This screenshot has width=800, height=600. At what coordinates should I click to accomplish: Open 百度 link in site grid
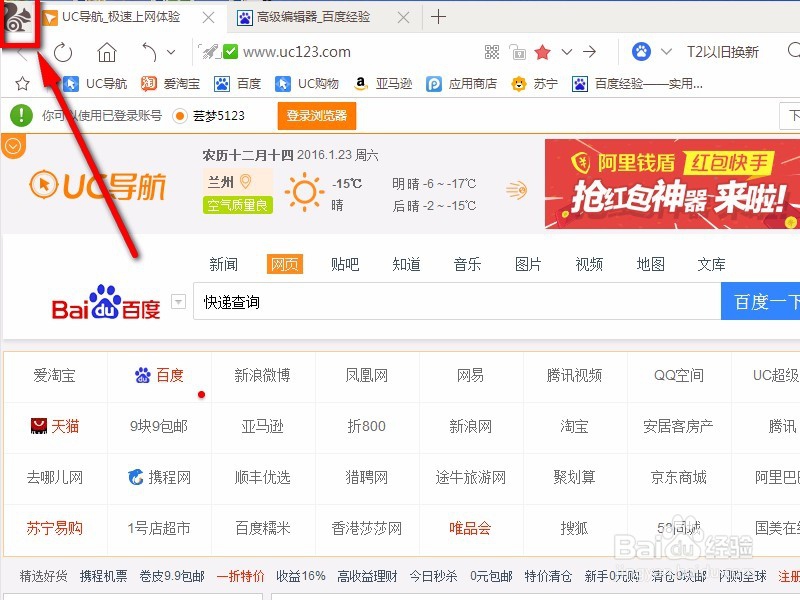pos(159,376)
